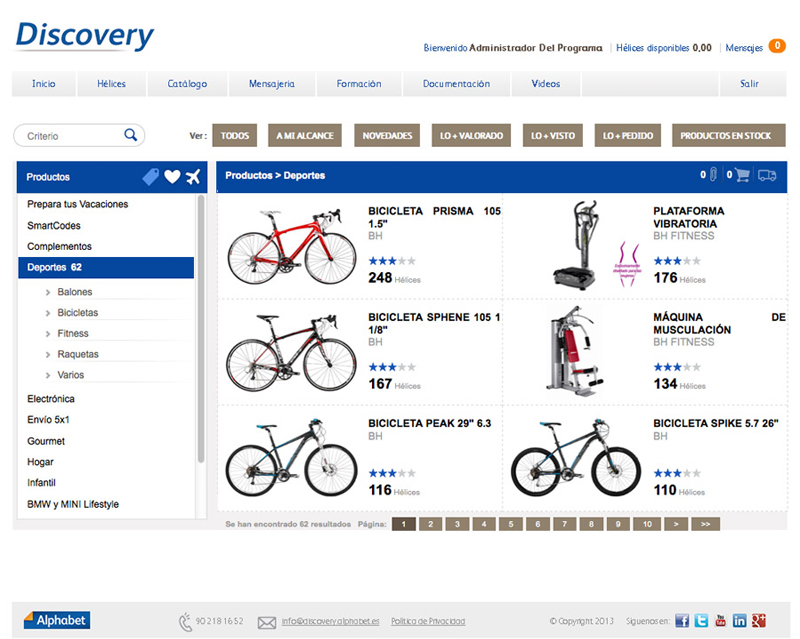The image size is (800, 639).
Task: Filter by A MI ALCANCE
Action: 305,135
